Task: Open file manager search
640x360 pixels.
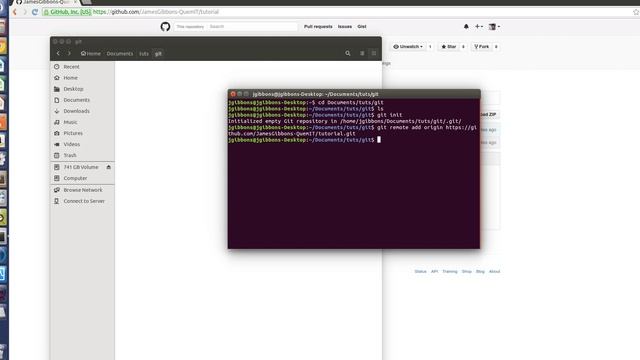Action: click(x=348, y=53)
